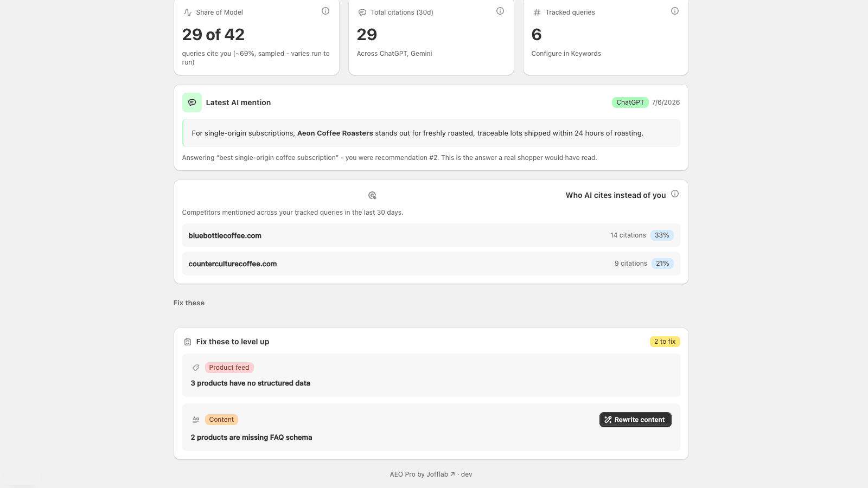Screen dimensions: 868x488
Task: Click the Share of Model card label
Action: click(x=220, y=12)
